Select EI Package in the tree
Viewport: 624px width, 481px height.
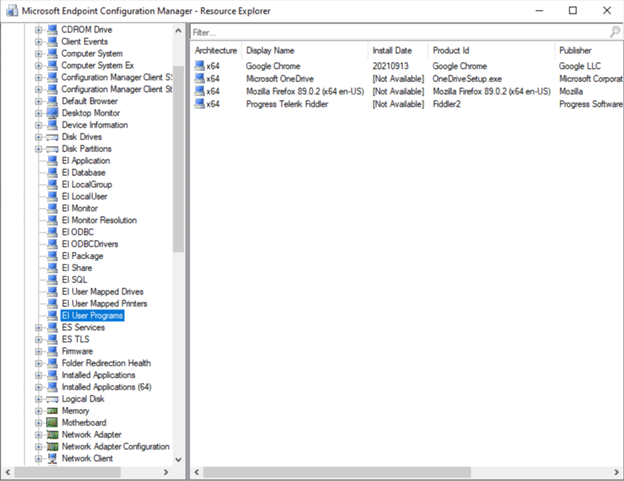82,256
